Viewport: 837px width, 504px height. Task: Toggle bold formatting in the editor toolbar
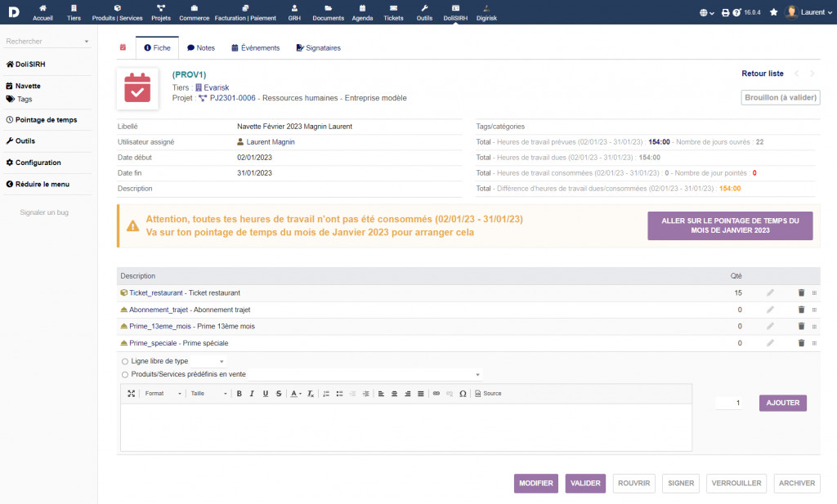[239, 394]
